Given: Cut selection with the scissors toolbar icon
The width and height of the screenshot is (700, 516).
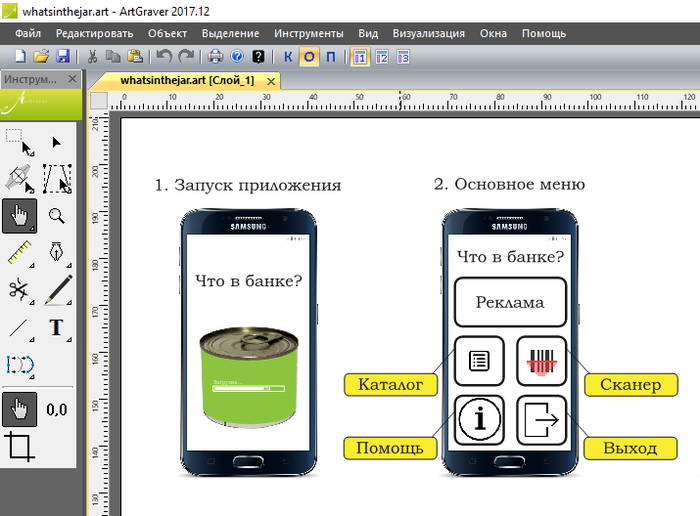Looking at the screenshot, I should 92,57.
